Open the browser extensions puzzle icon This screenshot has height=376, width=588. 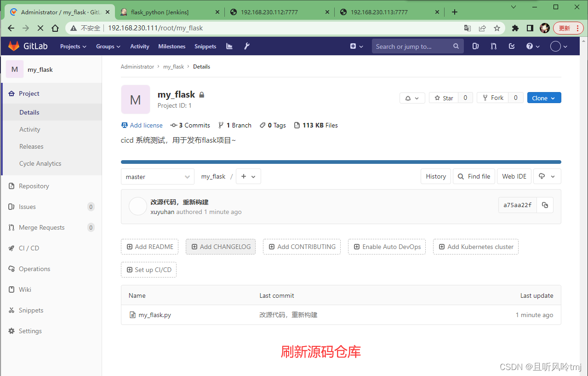[515, 28]
